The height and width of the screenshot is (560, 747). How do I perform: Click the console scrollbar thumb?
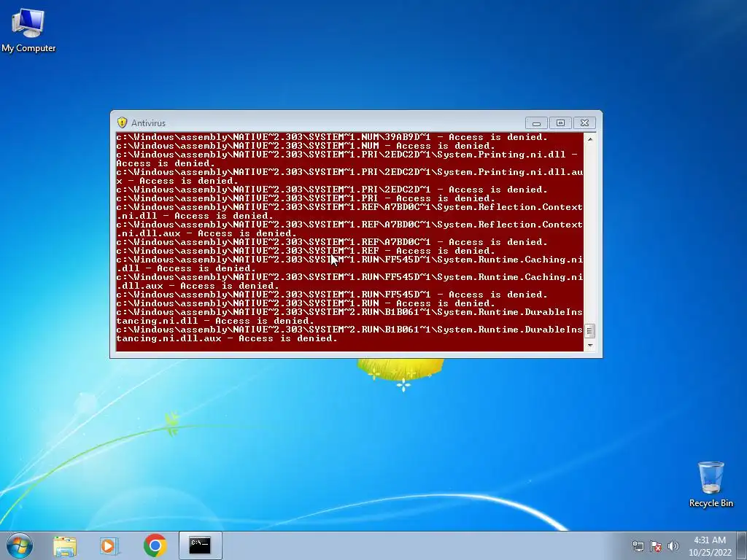[x=589, y=330]
